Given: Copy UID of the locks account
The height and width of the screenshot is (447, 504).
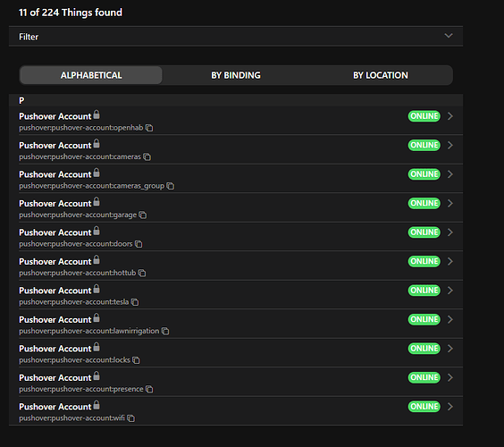Looking at the screenshot, I should click(x=136, y=360).
